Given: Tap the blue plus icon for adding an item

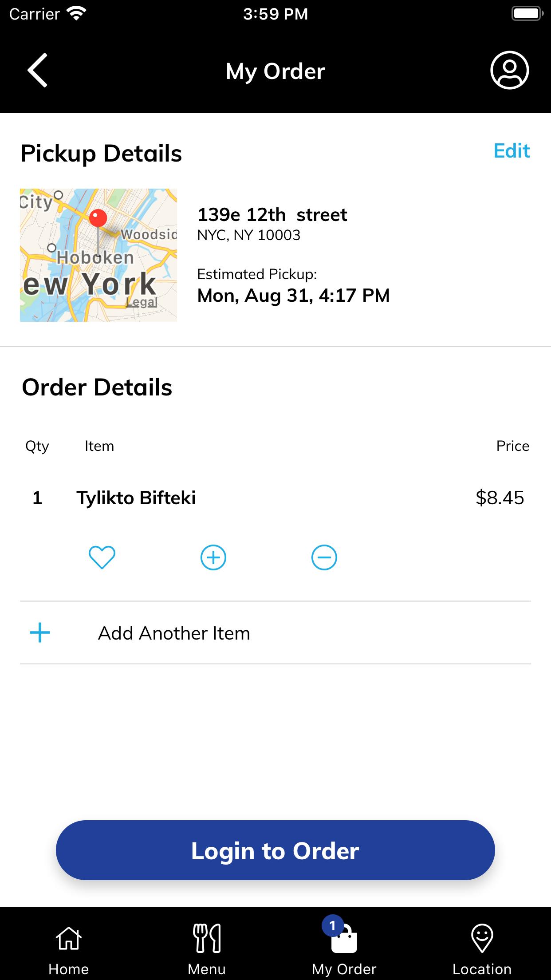Looking at the screenshot, I should [x=40, y=632].
